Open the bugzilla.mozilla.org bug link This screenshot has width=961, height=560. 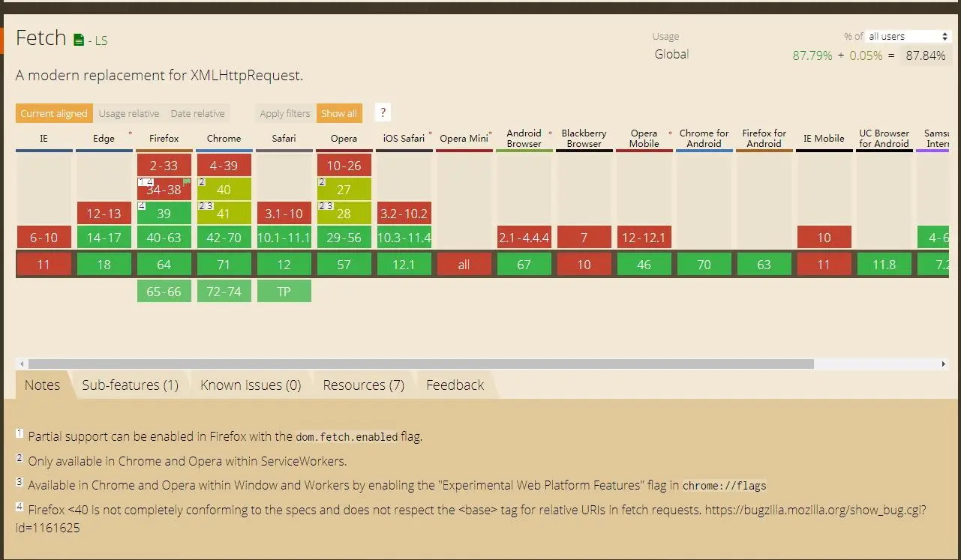click(471, 519)
